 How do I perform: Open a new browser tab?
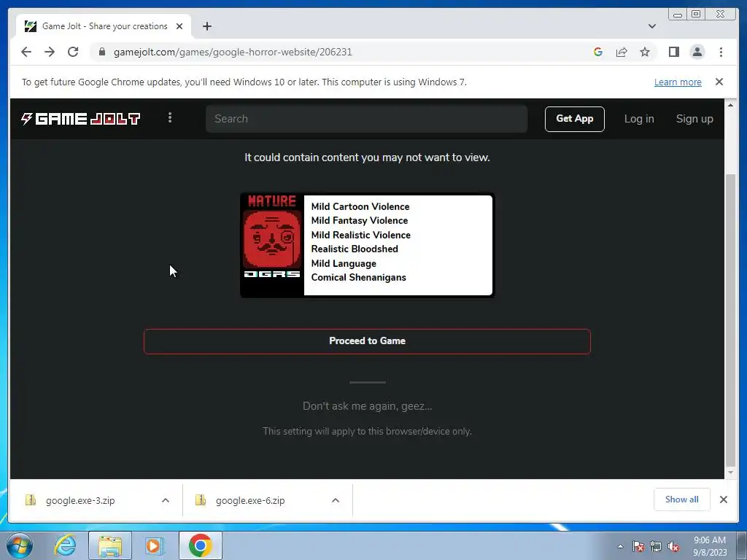[206, 26]
